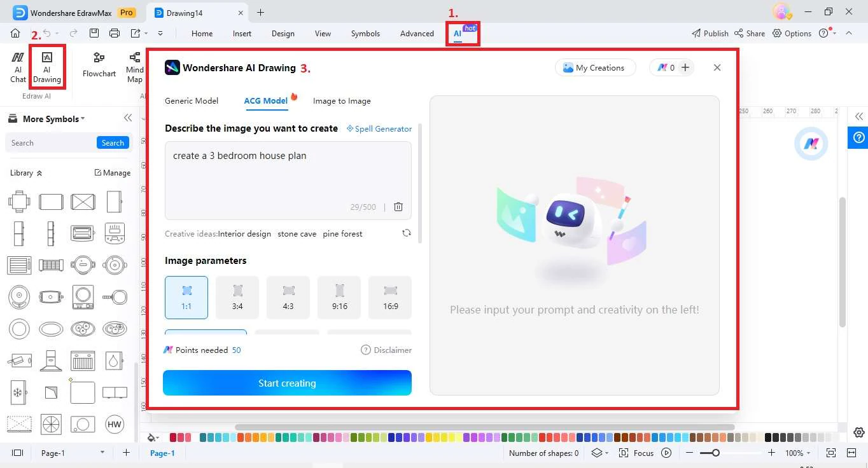The height and width of the screenshot is (468, 868).
Task: Click the symbol search input field
Action: click(51, 143)
